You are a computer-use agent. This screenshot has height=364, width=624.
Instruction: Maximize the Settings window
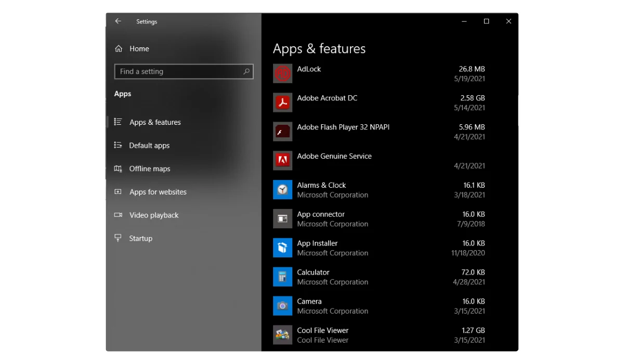[x=486, y=21]
